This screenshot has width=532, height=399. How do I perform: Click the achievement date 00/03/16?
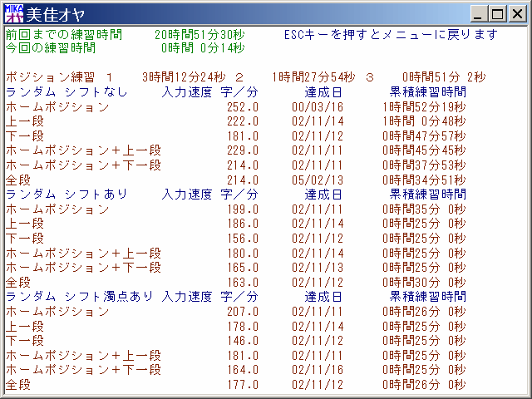(x=318, y=107)
